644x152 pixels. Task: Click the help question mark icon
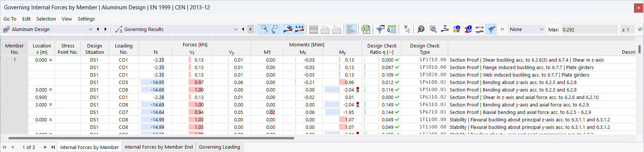(421, 29)
